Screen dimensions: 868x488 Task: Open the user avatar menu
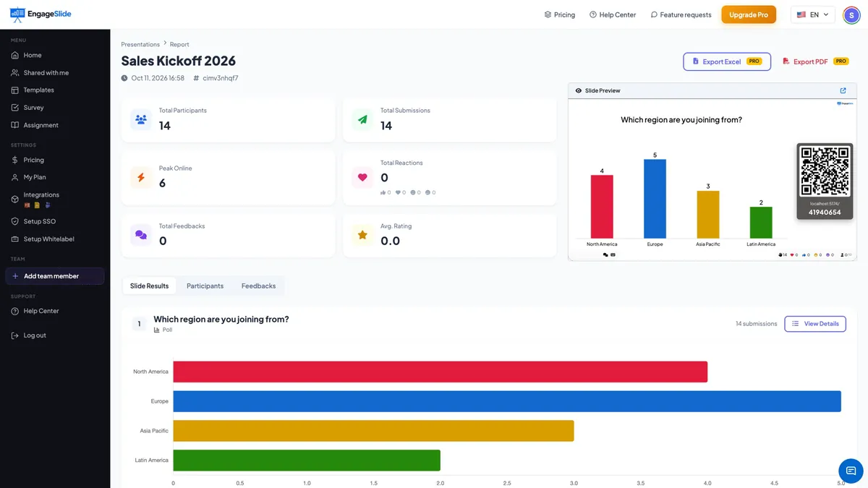coord(851,14)
